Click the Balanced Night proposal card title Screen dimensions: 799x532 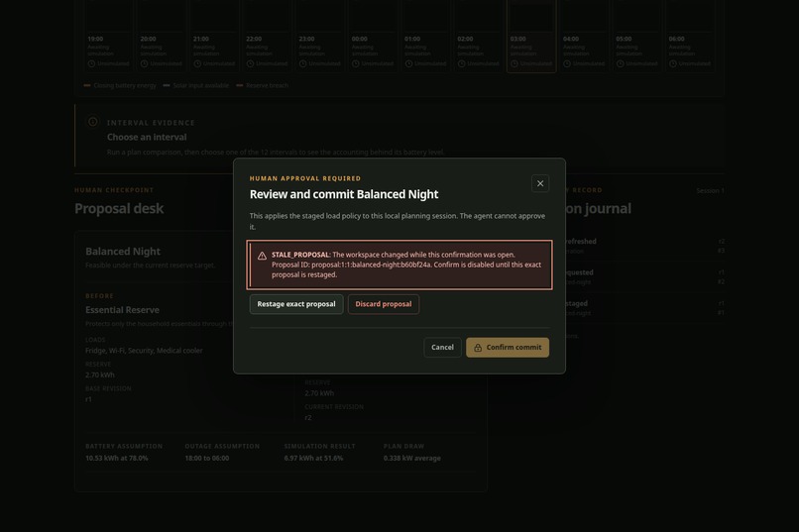[123, 251]
